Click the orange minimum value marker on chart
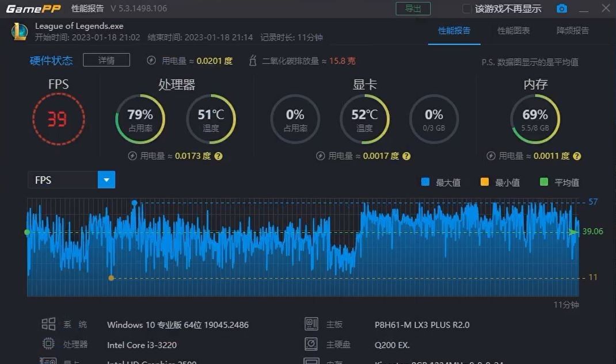The image size is (616, 364). click(111, 277)
